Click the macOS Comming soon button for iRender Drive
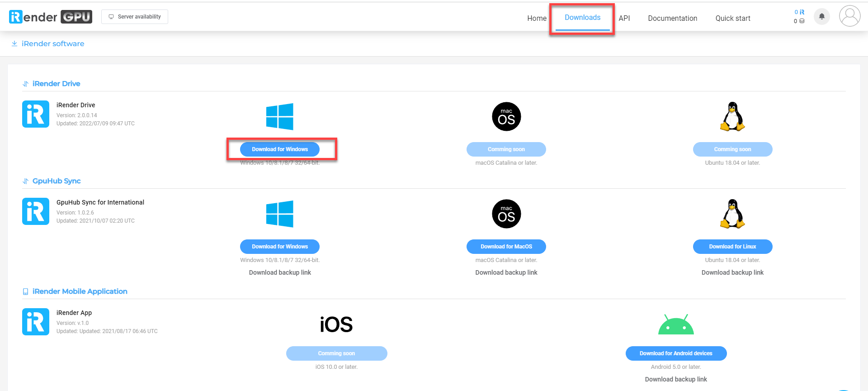 pyautogui.click(x=506, y=149)
